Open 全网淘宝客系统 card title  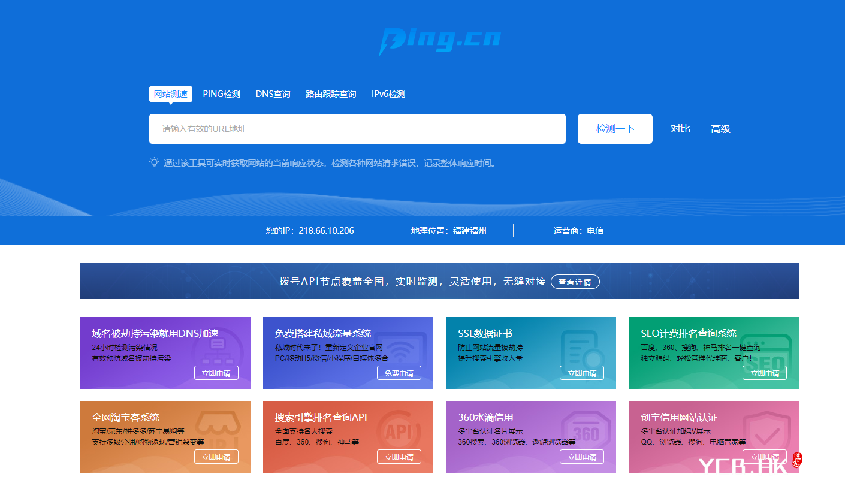(x=126, y=417)
